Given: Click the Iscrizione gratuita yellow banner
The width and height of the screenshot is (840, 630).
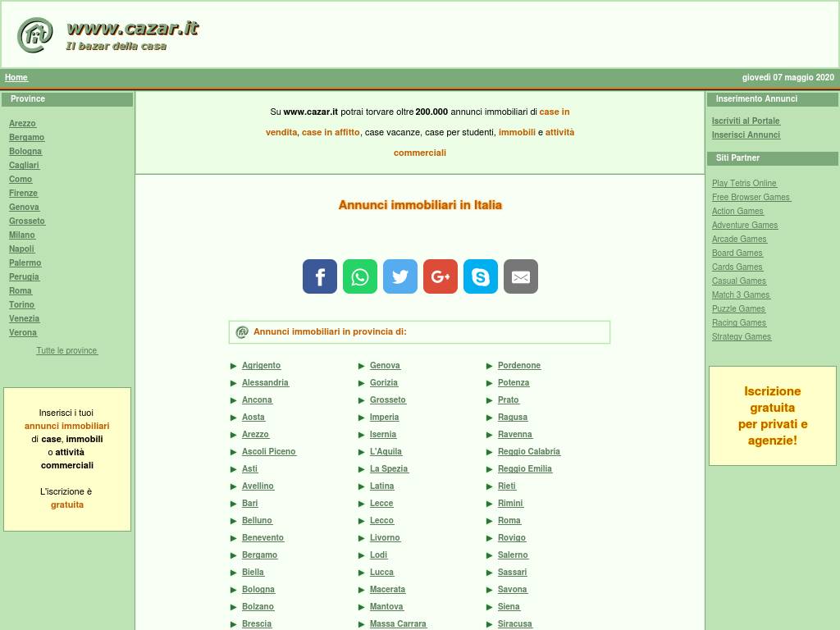Looking at the screenshot, I should (x=772, y=416).
